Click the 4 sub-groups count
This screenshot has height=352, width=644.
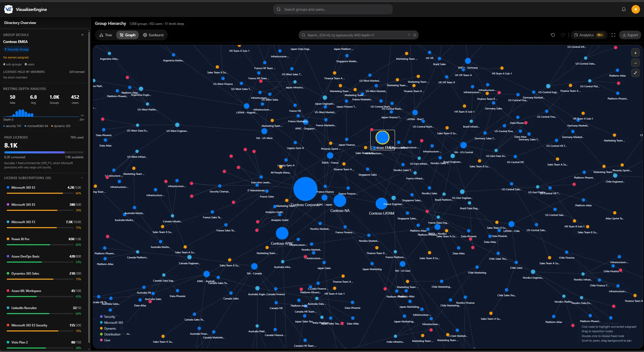[x=12, y=64]
